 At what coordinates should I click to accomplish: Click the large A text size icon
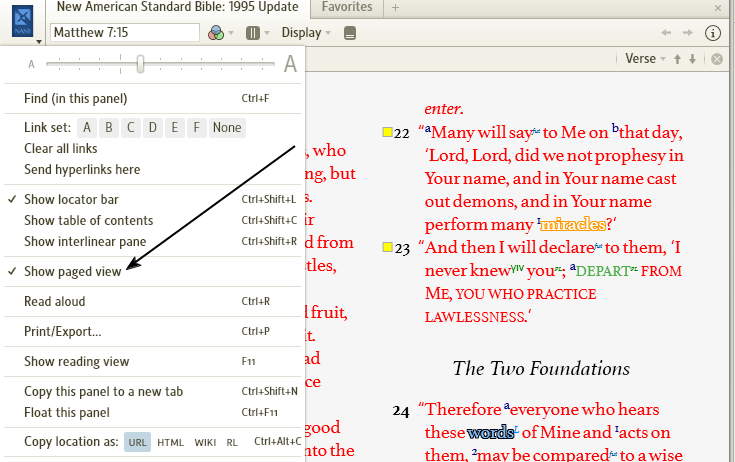coord(290,63)
